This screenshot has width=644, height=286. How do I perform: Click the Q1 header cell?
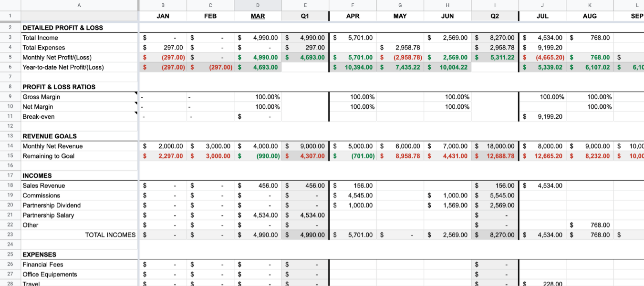coord(305,16)
